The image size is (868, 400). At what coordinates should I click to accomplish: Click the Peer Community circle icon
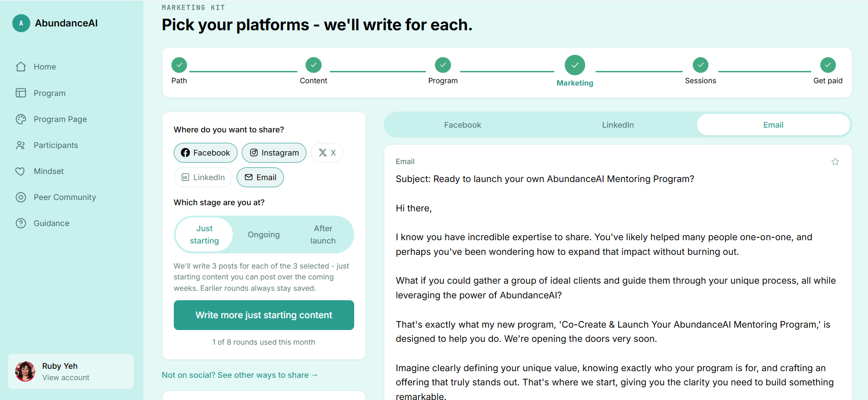pyautogui.click(x=21, y=197)
